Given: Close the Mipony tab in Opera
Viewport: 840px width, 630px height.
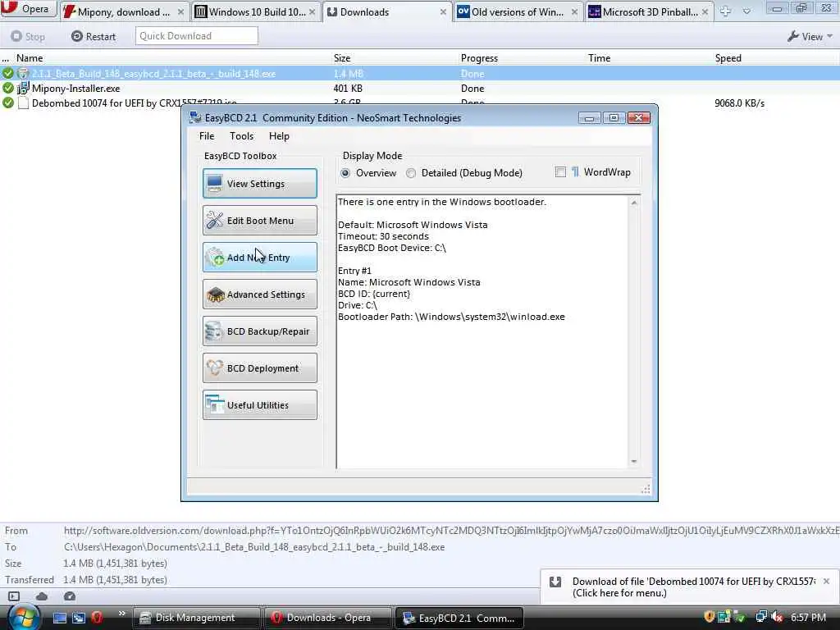Looking at the screenshot, I should pos(180,11).
